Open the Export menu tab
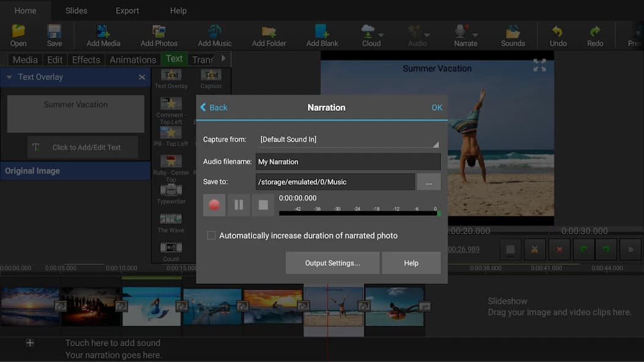This screenshot has height=362, width=644. click(x=127, y=10)
